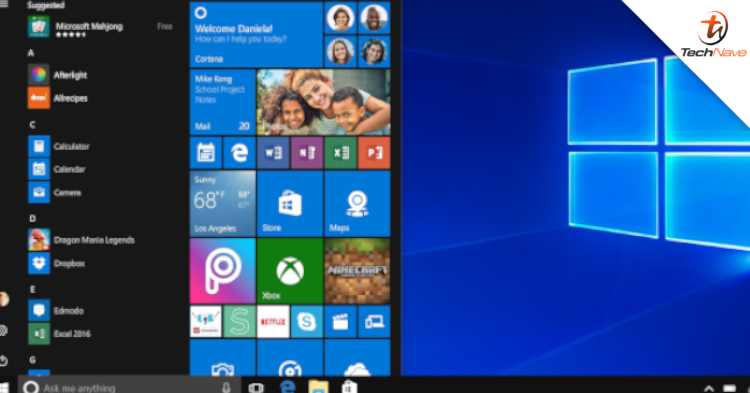Open Calendar in the app list

click(57, 169)
